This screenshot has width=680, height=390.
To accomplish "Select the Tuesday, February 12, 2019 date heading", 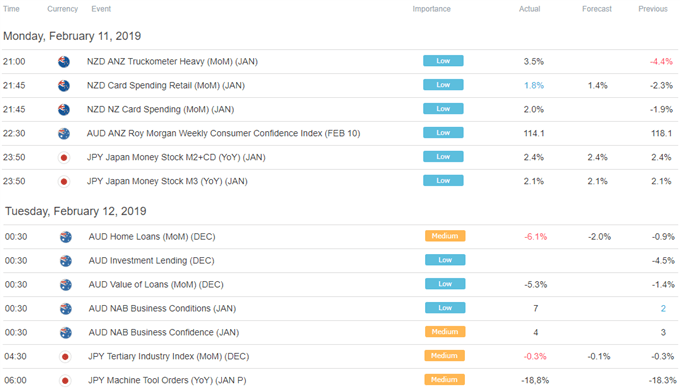I will [x=75, y=211].
